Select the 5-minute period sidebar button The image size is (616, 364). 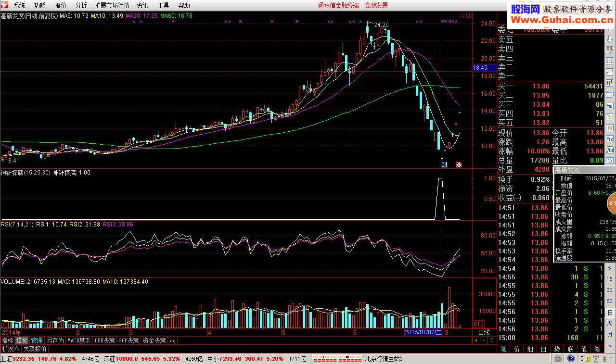point(609,268)
